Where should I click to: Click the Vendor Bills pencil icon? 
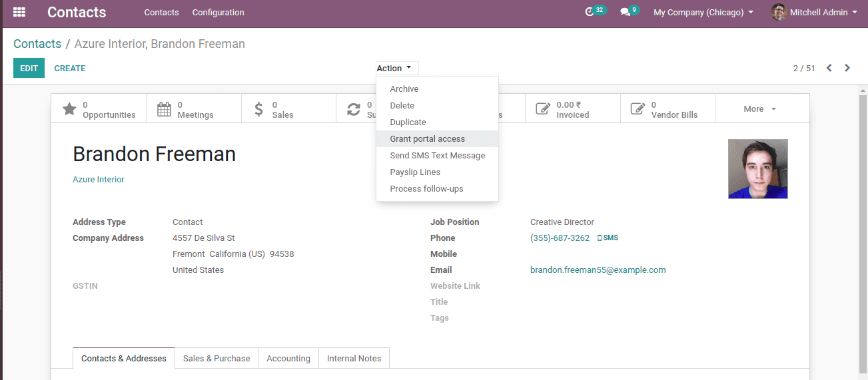tap(638, 109)
